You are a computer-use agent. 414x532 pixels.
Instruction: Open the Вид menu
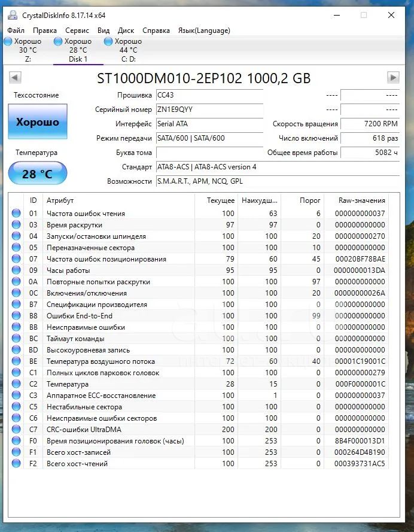coord(103,31)
